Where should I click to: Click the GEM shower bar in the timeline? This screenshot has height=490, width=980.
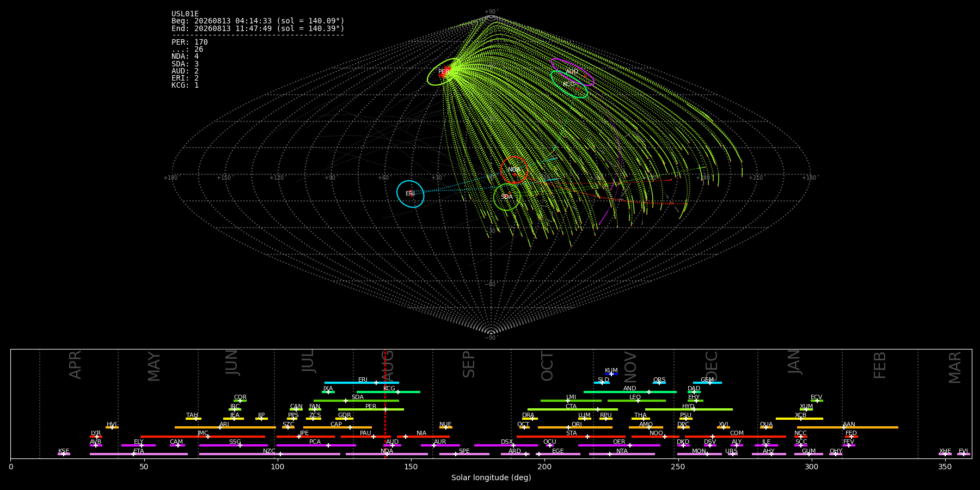707,383
